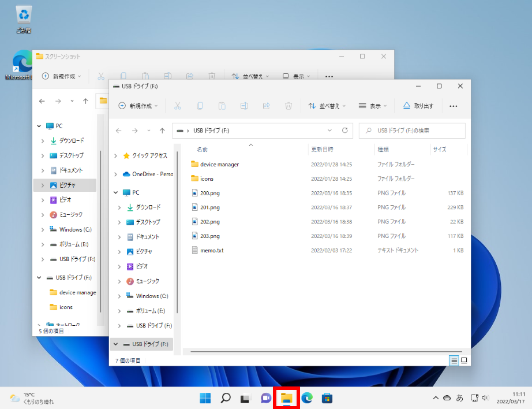Go back in USB drive window navigation
532x409 pixels.
click(118, 131)
